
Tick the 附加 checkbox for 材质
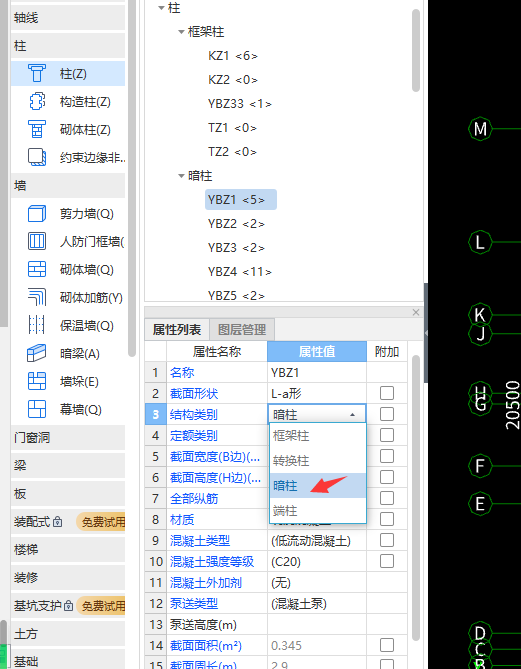click(x=387, y=519)
